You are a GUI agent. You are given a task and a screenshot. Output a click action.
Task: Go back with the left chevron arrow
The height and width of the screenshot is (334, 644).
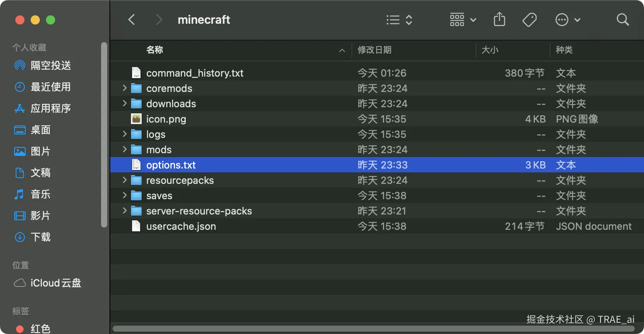132,20
